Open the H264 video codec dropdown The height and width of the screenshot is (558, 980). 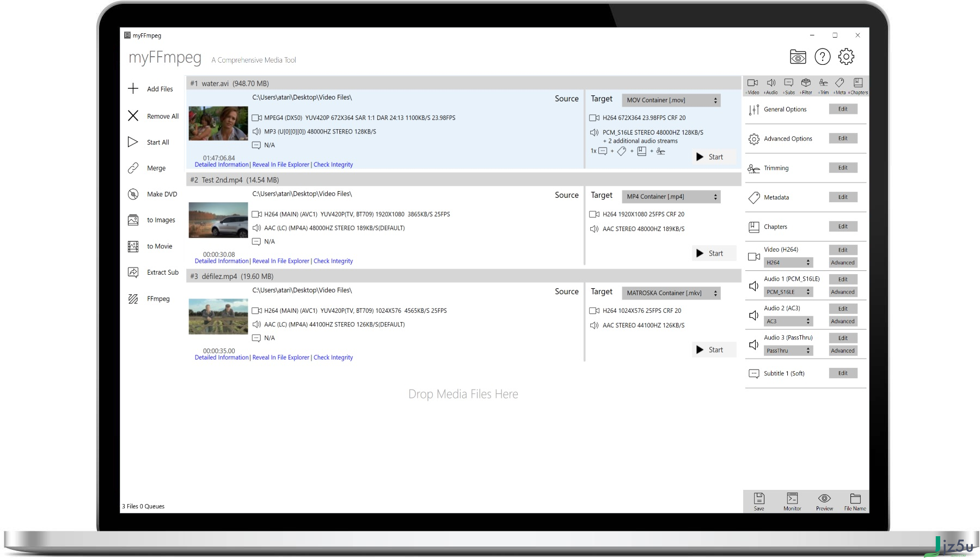click(788, 263)
